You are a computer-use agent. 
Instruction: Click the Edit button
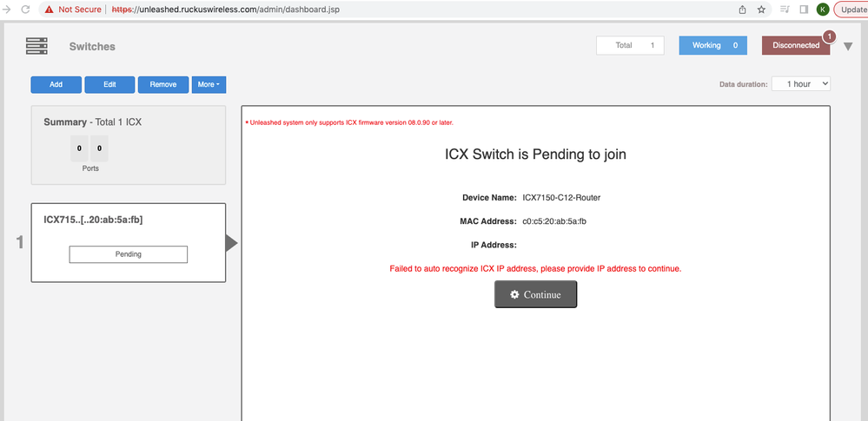109,84
